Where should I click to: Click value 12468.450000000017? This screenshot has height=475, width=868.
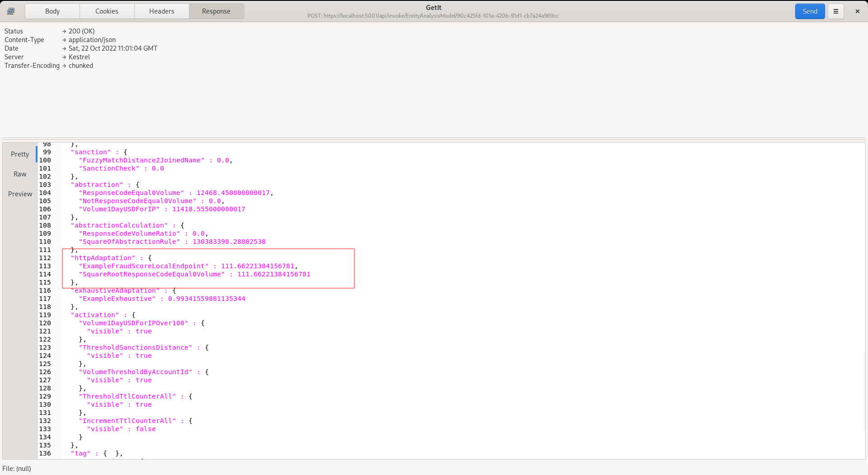[233, 193]
